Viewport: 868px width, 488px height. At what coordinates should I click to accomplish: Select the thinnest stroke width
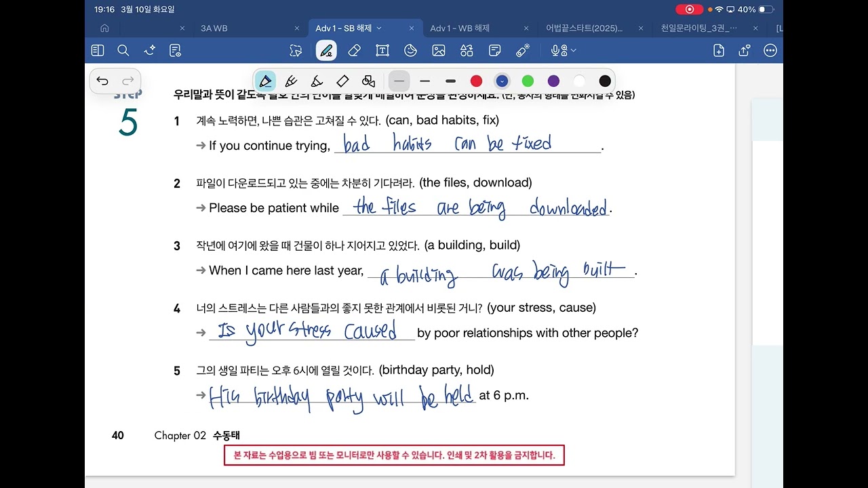click(x=399, y=81)
